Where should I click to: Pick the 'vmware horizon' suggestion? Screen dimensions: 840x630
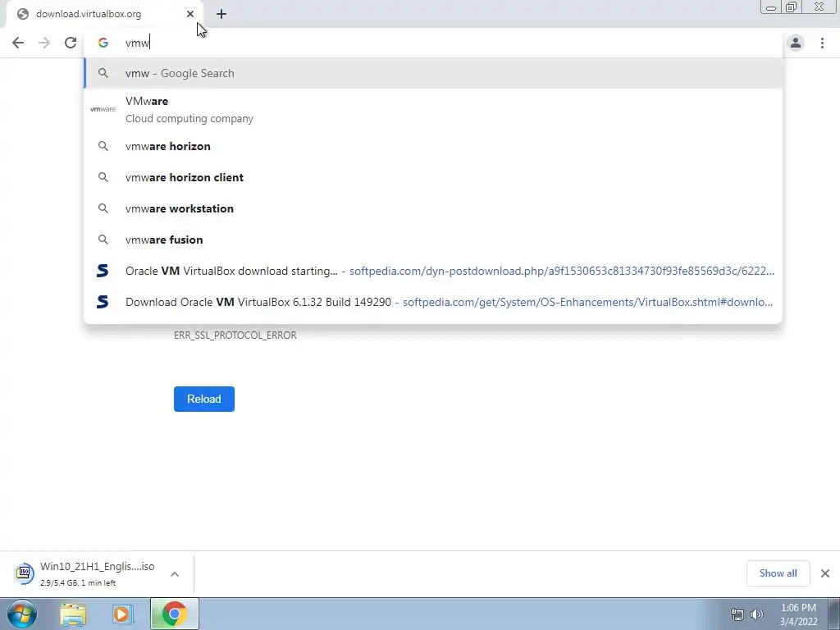[x=433, y=146]
